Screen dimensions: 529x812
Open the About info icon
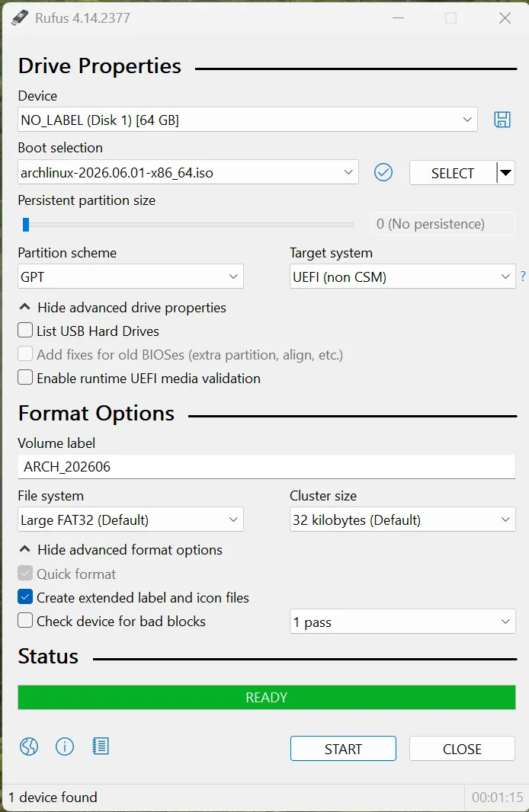pyautogui.click(x=65, y=746)
